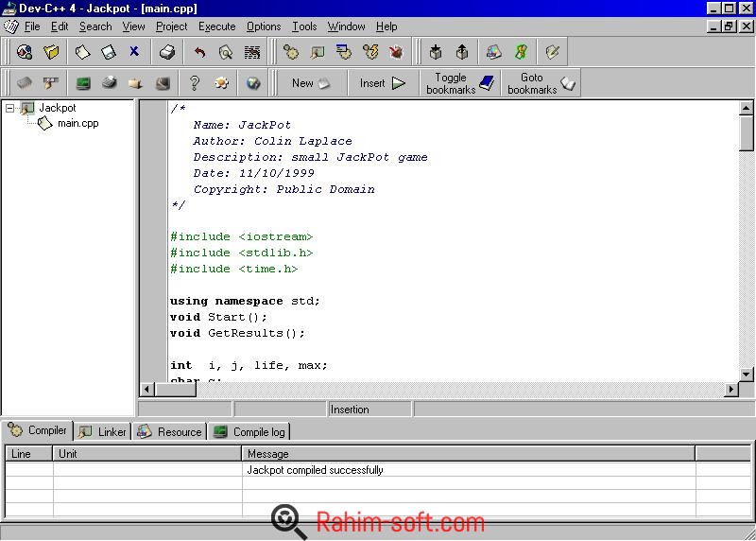
Task: Click the New button with page icon
Action: coord(311,83)
